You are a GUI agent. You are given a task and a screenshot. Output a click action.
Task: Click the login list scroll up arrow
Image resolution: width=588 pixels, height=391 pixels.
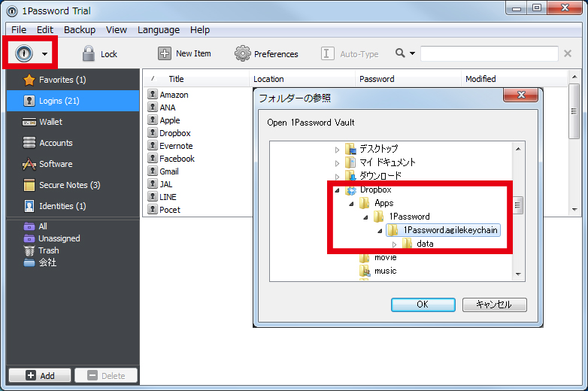(x=574, y=77)
